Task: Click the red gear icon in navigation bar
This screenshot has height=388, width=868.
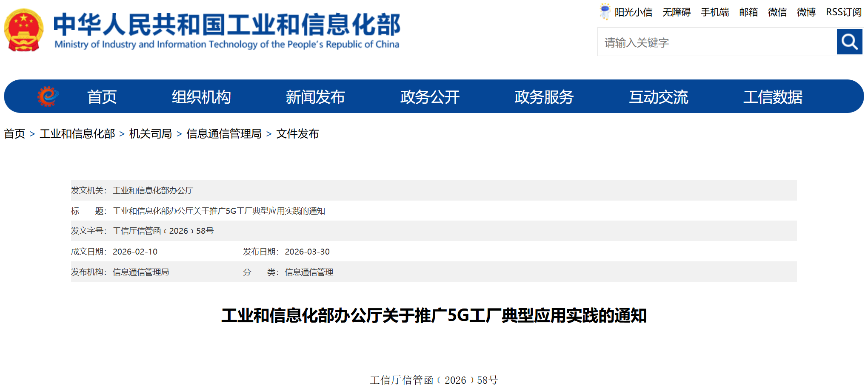Action: [48, 96]
